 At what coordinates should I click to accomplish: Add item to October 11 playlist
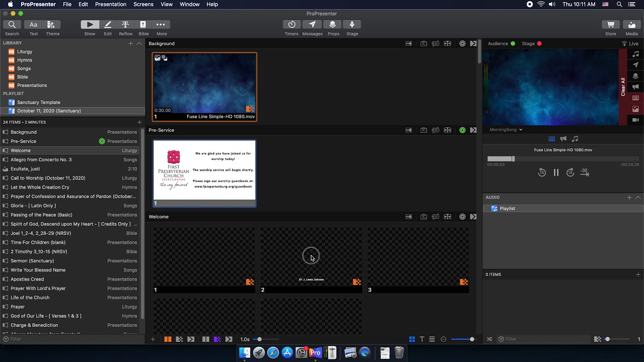(x=139, y=122)
